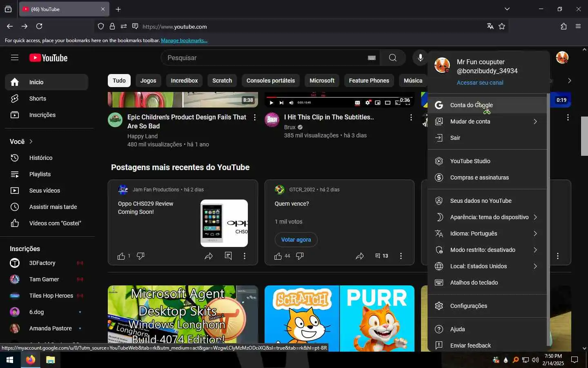Open Histórico in sidebar
This screenshot has width=588, height=368.
(x=47, y=158)
